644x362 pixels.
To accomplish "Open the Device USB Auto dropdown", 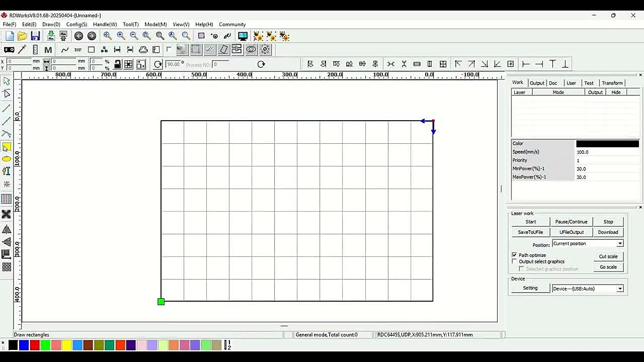I will (x=588, y=289).
